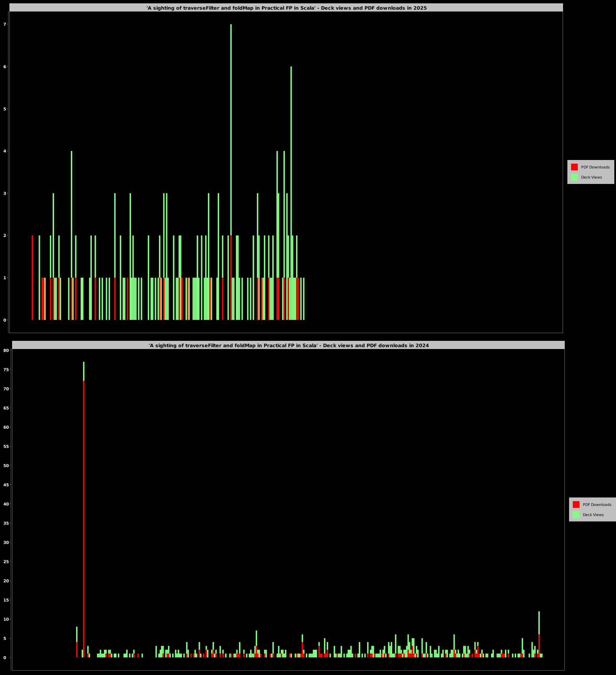Viewport: 616px width, 675px height.
Task: Click the last bar reaching 12 in 2024 chart
Action: tap(539, 635)
